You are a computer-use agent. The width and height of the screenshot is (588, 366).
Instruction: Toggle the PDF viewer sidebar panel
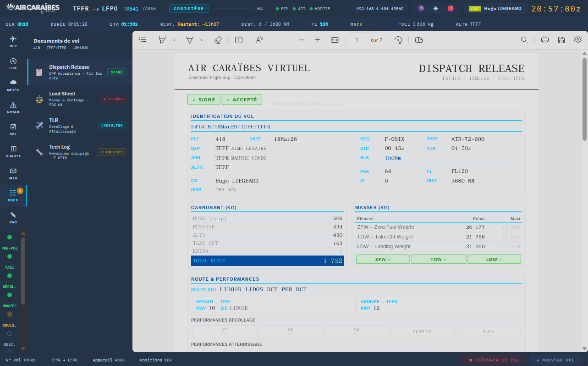tap(143, 40)
